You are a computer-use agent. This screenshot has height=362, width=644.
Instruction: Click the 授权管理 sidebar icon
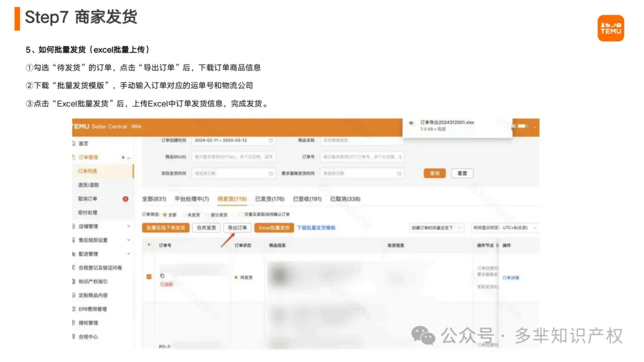coord(74,323)
